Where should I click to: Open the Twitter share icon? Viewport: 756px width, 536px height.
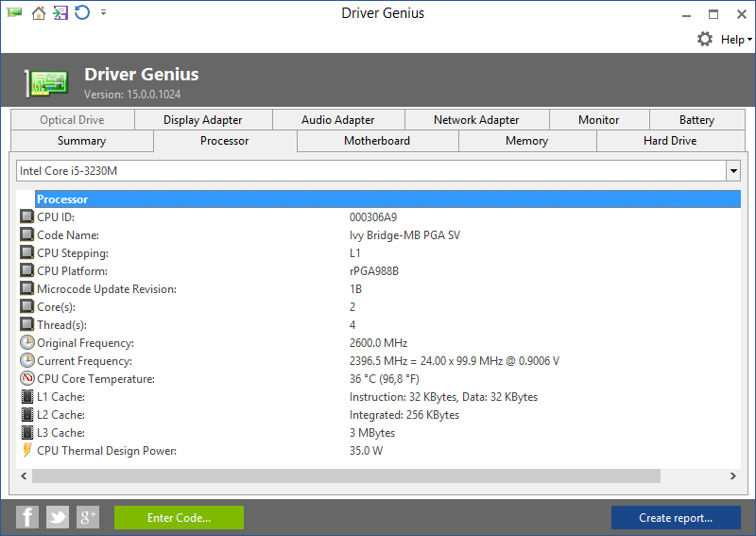coord(58,518)
